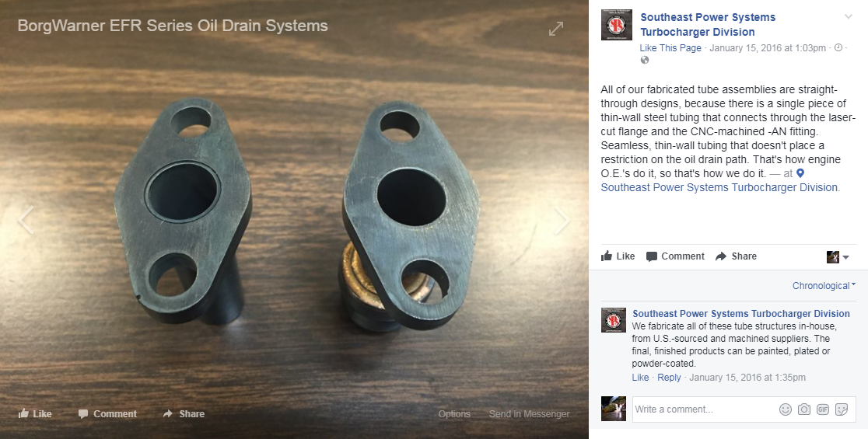Open the tagged location Southeast Power Systems link
This screenshot has width=868, height=439.
point(719,187)
